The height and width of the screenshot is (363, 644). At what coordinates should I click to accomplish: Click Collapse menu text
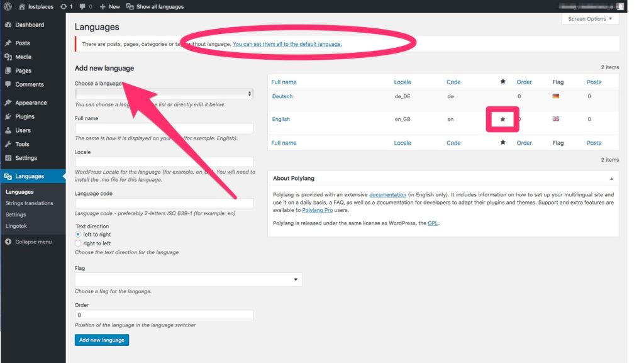point(34,242)
